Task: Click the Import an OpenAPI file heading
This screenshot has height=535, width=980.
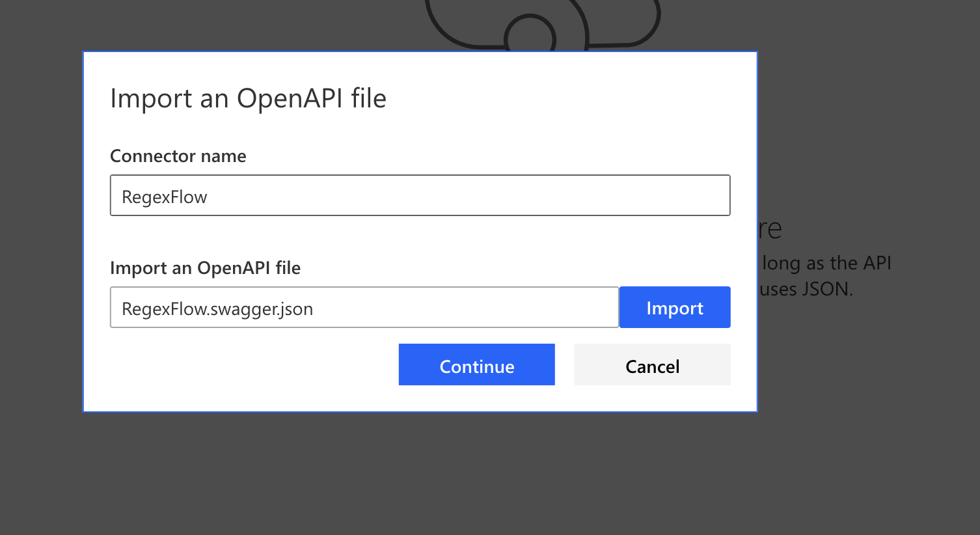Action: point(249,98)
